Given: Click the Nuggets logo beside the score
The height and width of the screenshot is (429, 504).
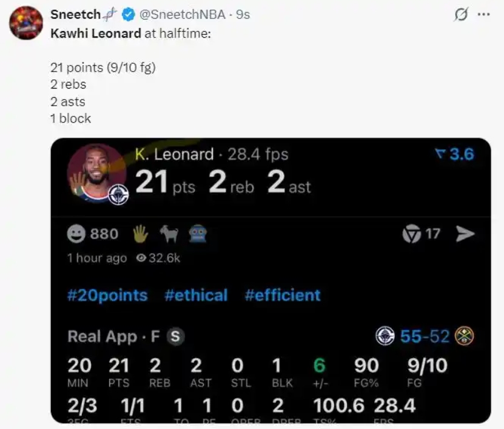Looking at the screenshot, I should click(x=465, y=336).
